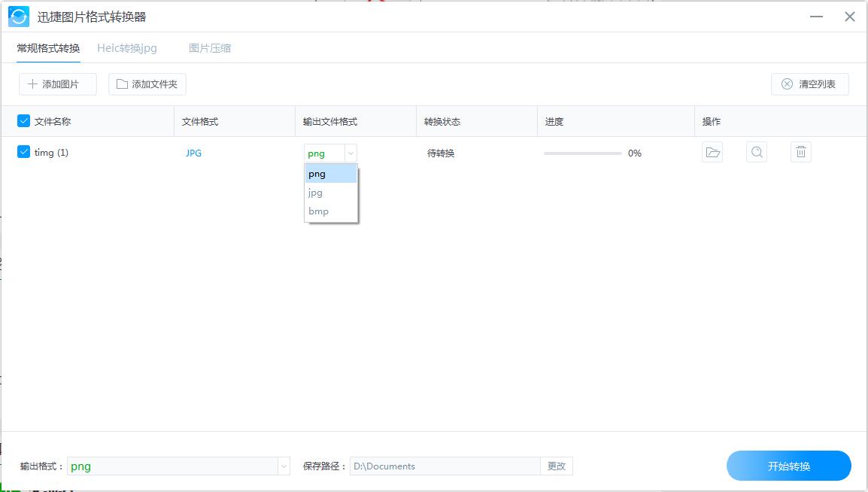This screenshot has width=868, height=492.
Task: Click 更改 to change save path
Action: (x=556, y=466)
